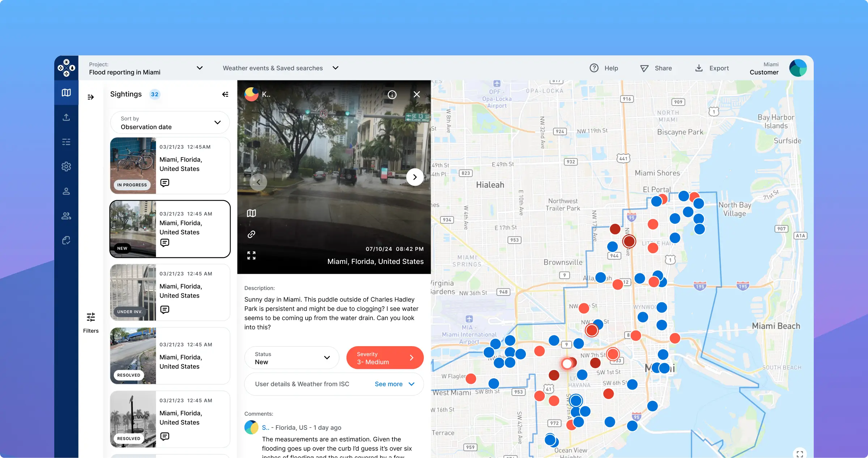Open comments on the UNDER INV. sighting
The width and height of the screenshot is (868, 458).
pyautogui.click(x=165, y=310)
